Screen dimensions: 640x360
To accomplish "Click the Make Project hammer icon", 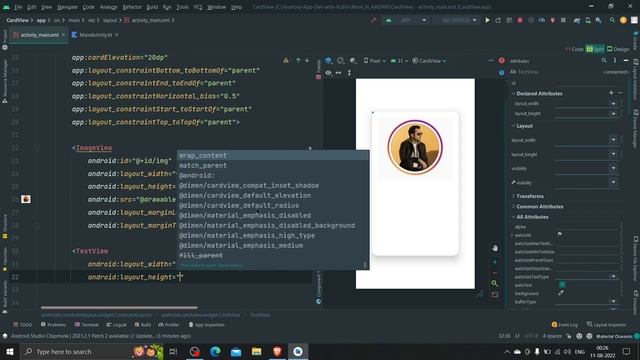I will pyautogui.click(x=373, y=20).
